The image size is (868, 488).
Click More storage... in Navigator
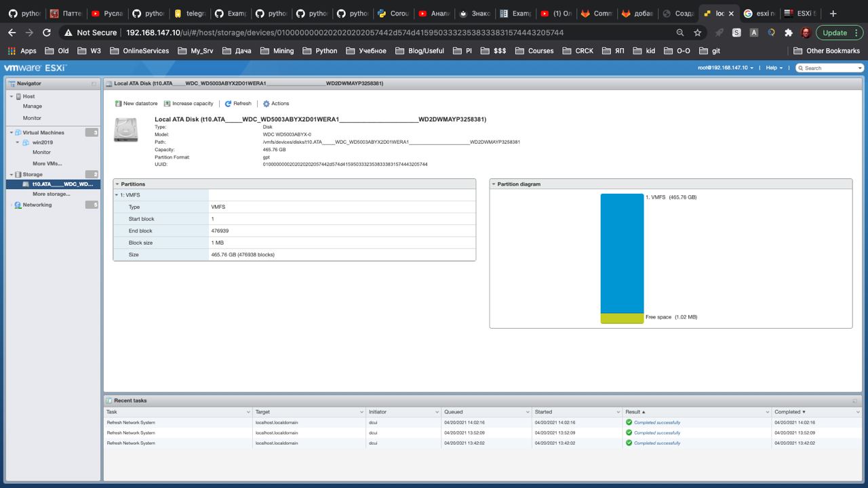(51, 194)
